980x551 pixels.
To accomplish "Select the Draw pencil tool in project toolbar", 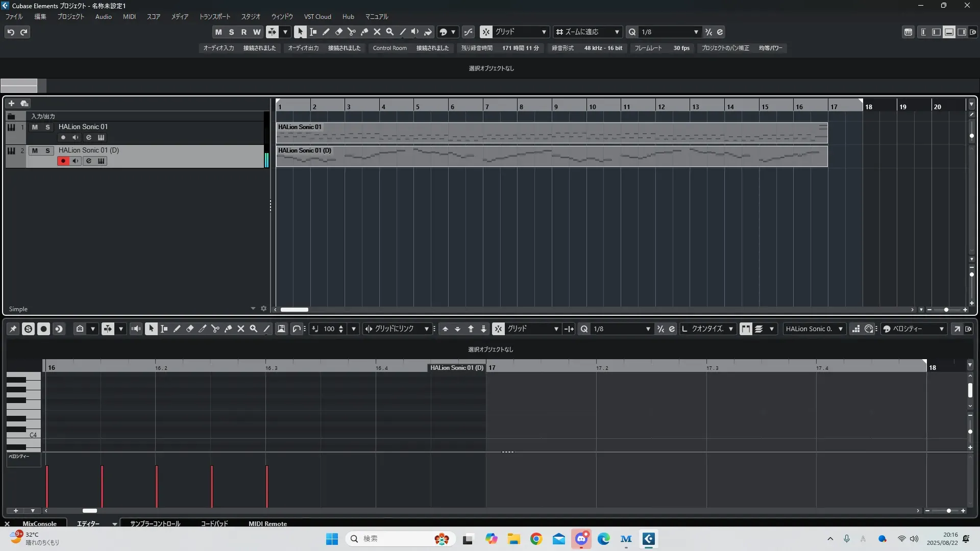I will pyautogui.click(x=326, y=32).
